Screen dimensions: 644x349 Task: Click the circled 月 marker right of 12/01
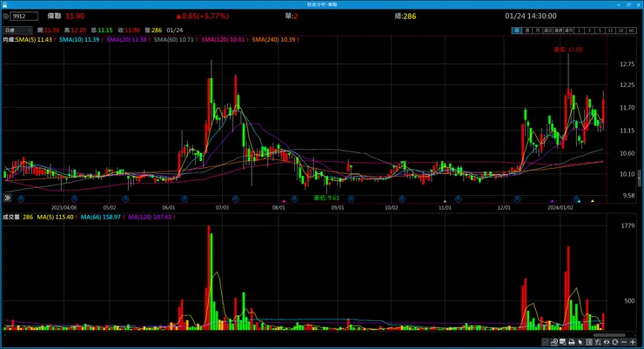pyautogui.click(x=517, y=199)
